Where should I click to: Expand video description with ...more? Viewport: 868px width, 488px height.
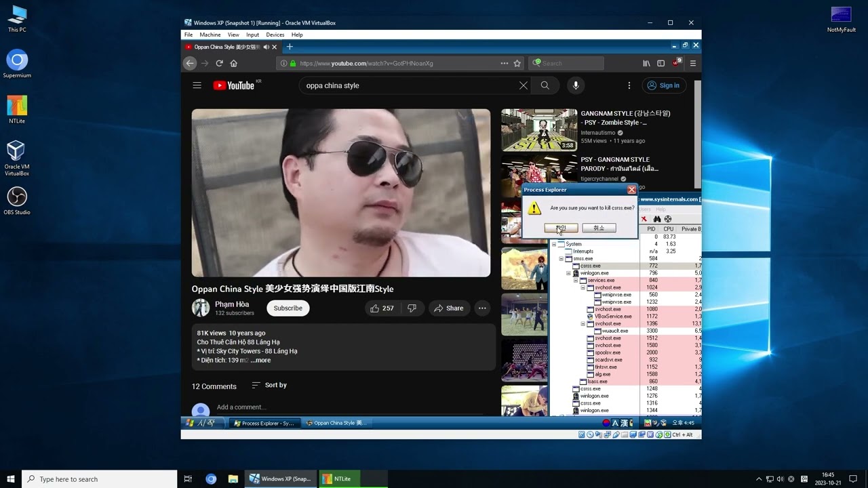(260, 360)
